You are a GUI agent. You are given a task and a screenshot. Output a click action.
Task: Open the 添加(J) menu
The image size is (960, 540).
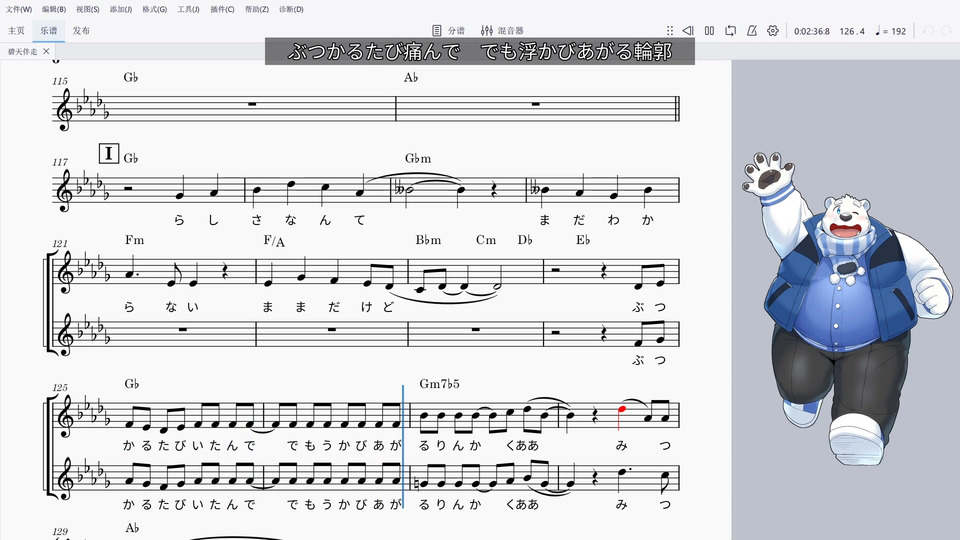[121, 9]
